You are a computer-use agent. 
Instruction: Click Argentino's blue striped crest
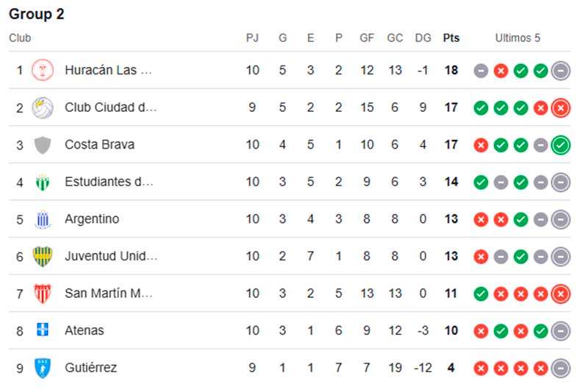tap(43, 219)
